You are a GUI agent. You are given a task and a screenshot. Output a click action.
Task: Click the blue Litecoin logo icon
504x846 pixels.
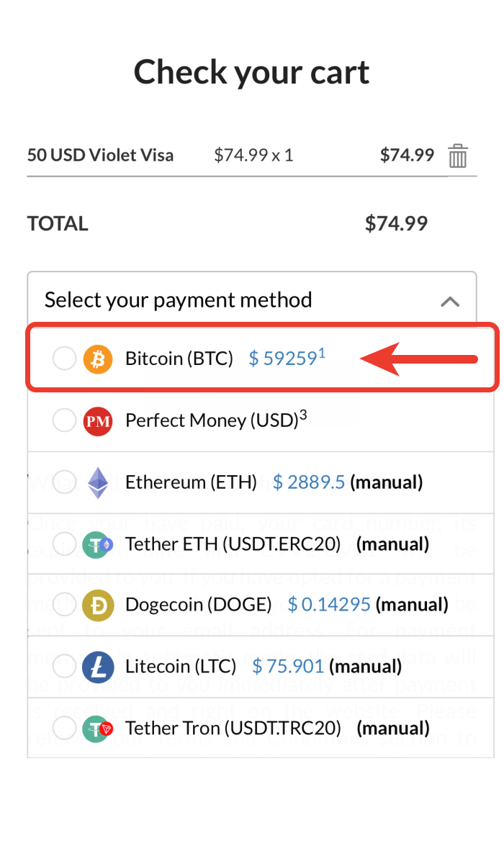point(98,667)
